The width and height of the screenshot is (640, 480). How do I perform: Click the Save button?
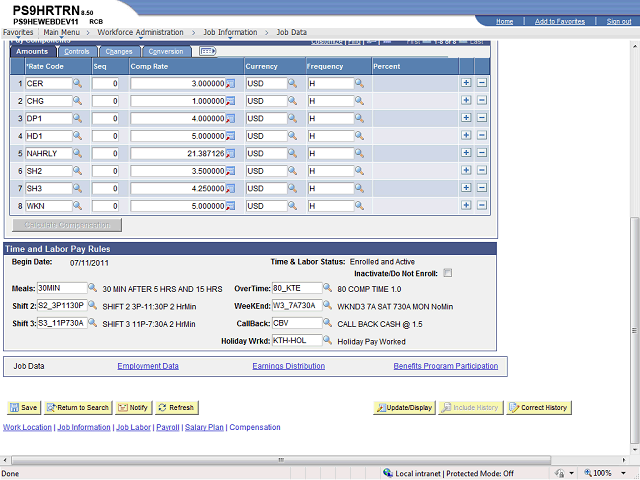(23, 407)
